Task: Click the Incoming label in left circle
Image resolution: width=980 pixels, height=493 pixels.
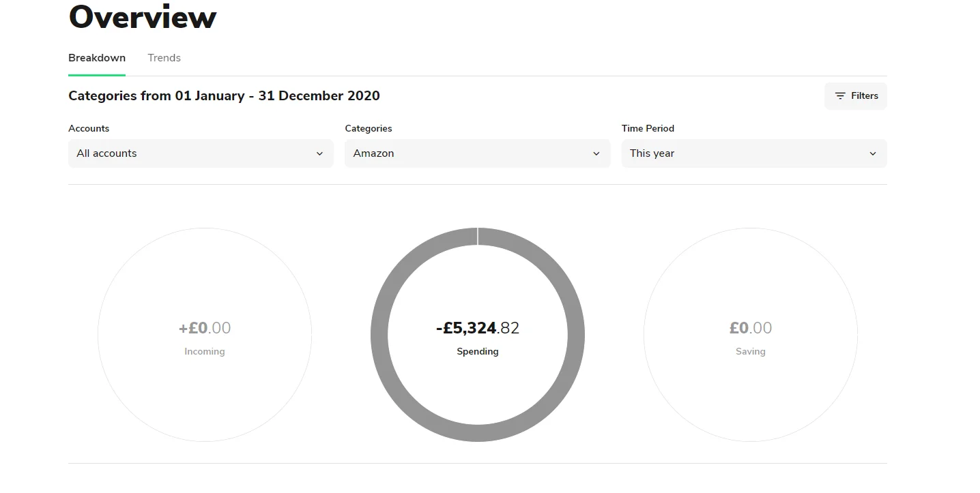Action: (205, 352)
